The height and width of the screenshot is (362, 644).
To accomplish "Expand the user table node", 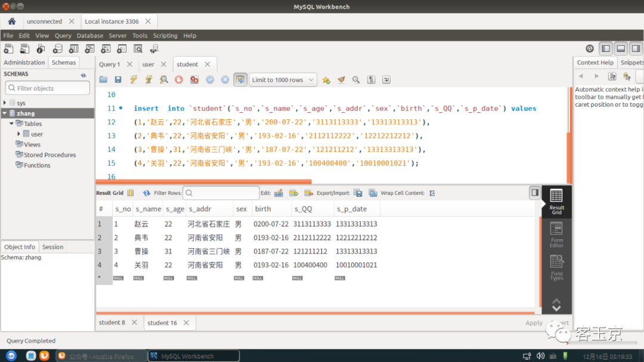I will pos(18,134).
